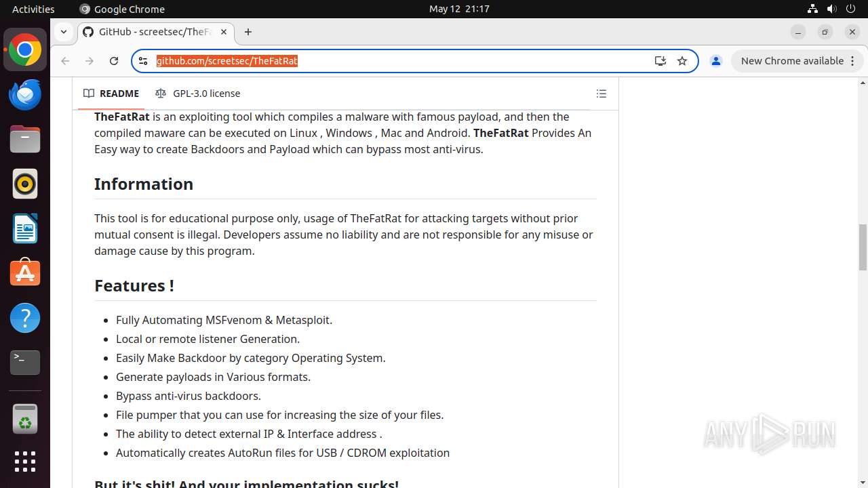This screenshot has width=868, height=488.
Task: Open the Help icon in dock
Action: point(25,319)
